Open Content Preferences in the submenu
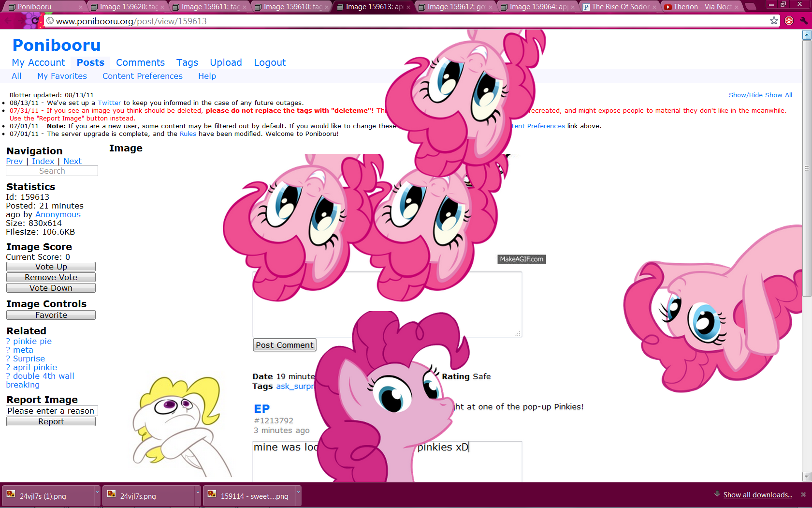This screenshot has height=508, width=812. pos(143,76)
